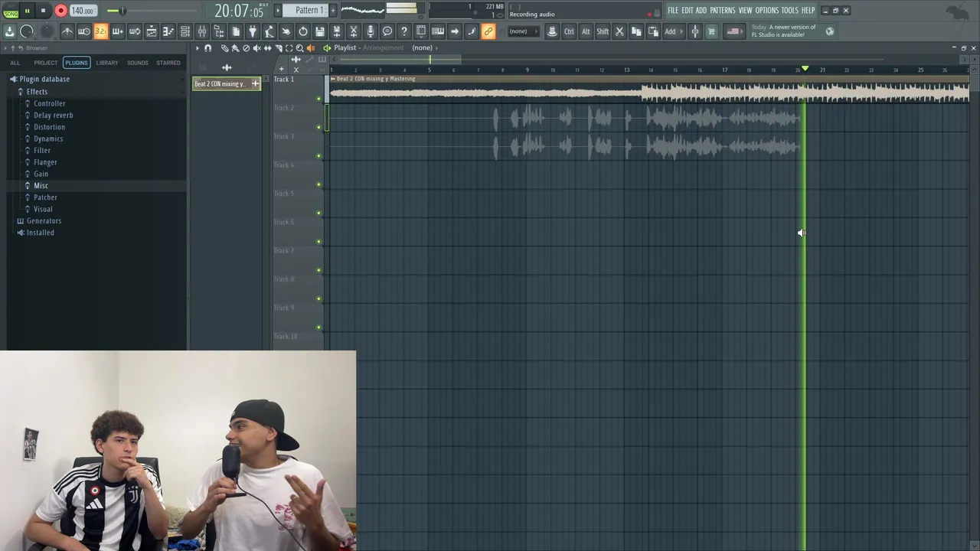980x551 pixels.
Task: Open the FILE menu
Action: pyautogui.click(x=673, y=10)
